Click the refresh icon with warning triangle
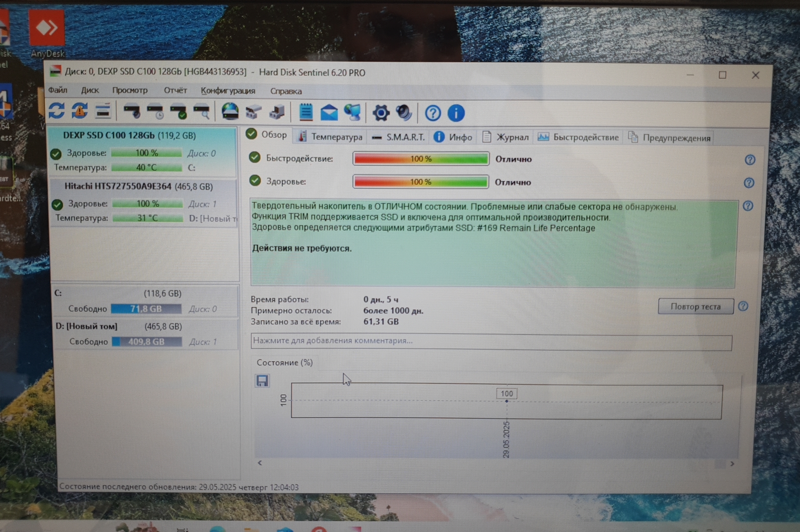Viewport: 800px width, 532px height. pos(80,111)
